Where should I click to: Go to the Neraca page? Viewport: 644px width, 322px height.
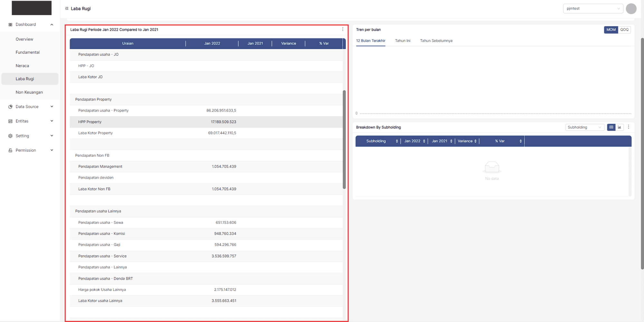coord(22,66)
